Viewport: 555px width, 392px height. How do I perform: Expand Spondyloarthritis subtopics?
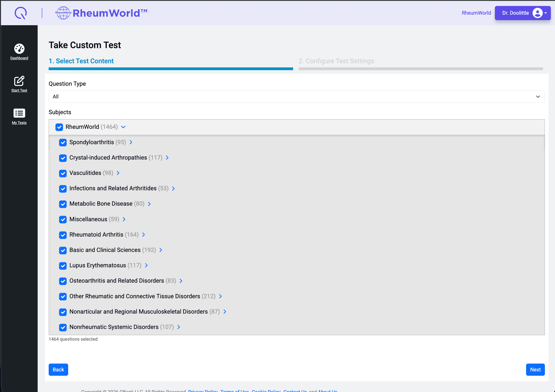pos(131,142)
